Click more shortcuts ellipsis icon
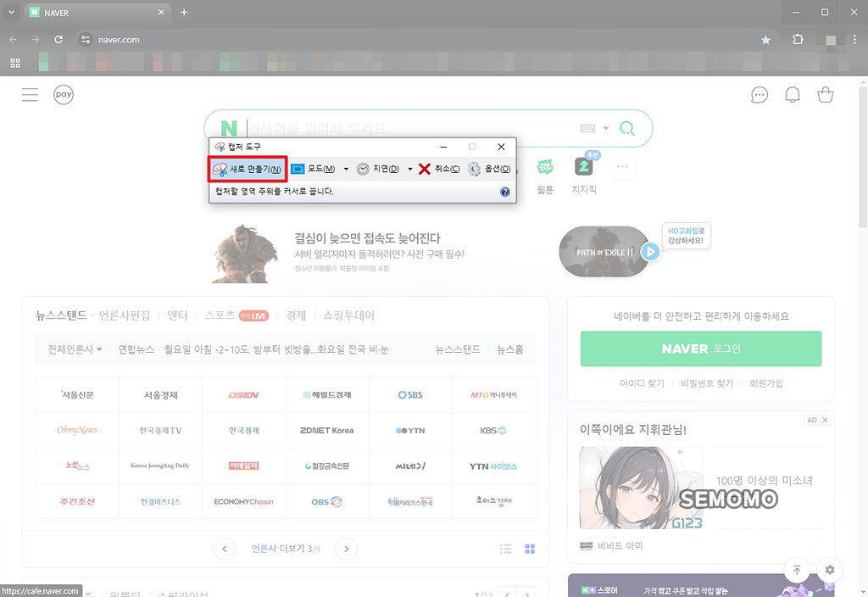Screen dimensions: 868x597 coord(622,167)
